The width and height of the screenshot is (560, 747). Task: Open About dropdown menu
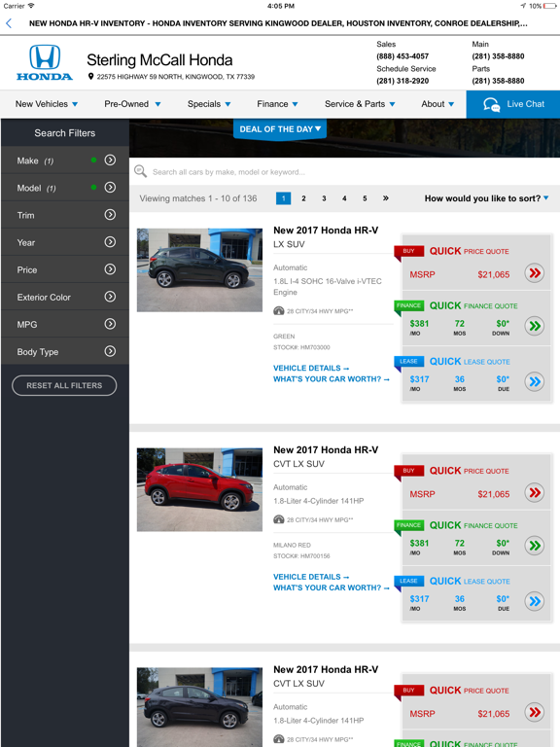[437, 104]
